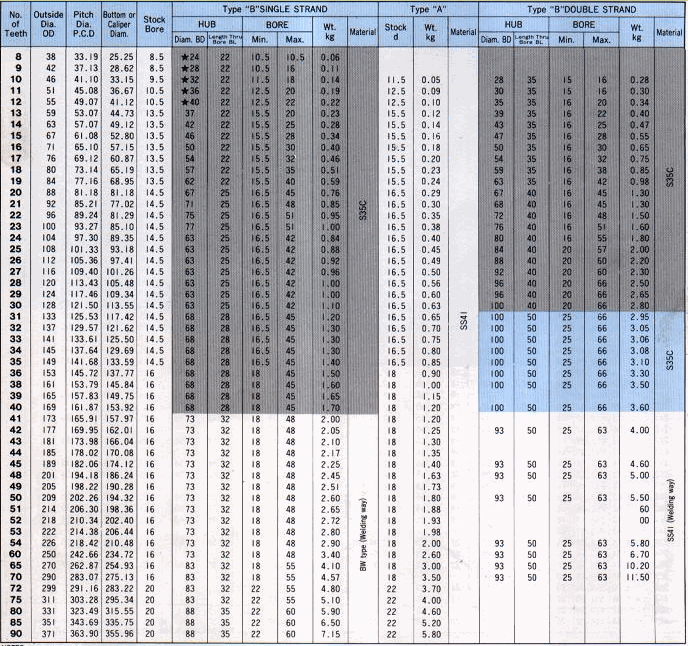
Task: Click the Type A weight value 5.80 for 90 teeth
Action: 432,633
